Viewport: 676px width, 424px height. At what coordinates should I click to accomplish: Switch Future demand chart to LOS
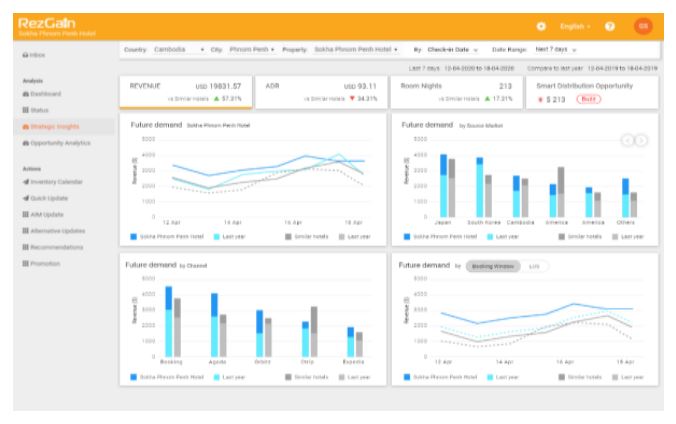pos(532,267)
